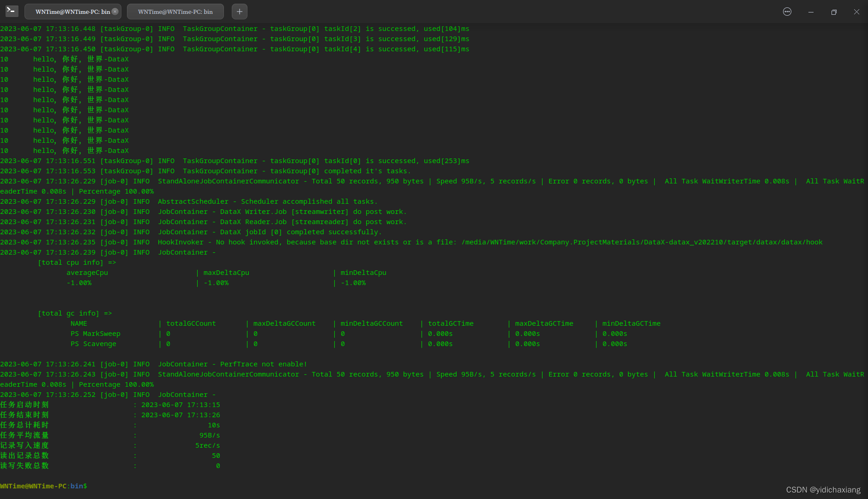Image resolution: width=868 pixels, height=499 pixels.
Task: Click the 'minDeltaCpu' column header
Action: [363, 273]
